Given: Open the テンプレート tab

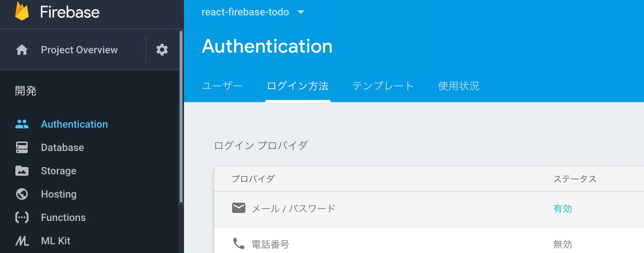Looking at the screenshot, I should pos(383,86).
